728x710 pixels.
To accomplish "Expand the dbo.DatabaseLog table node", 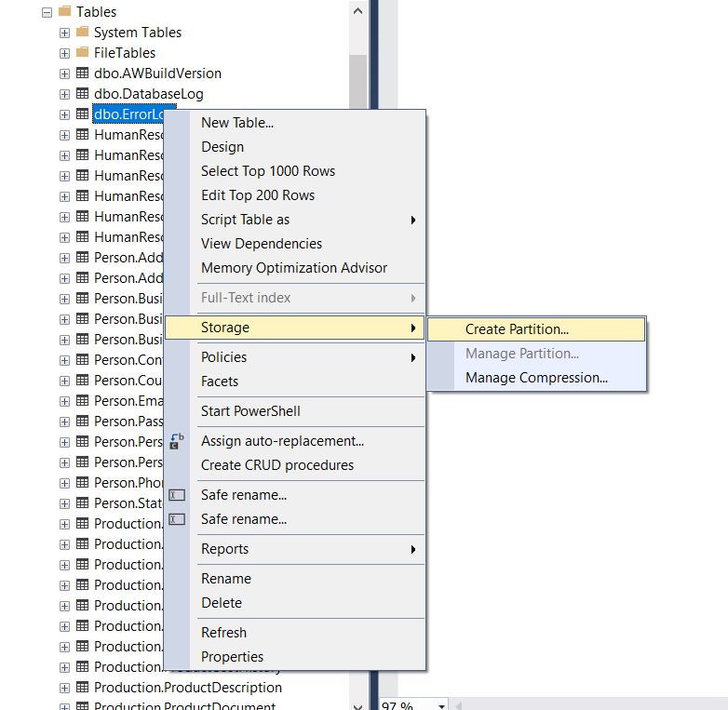I will 64,94.
